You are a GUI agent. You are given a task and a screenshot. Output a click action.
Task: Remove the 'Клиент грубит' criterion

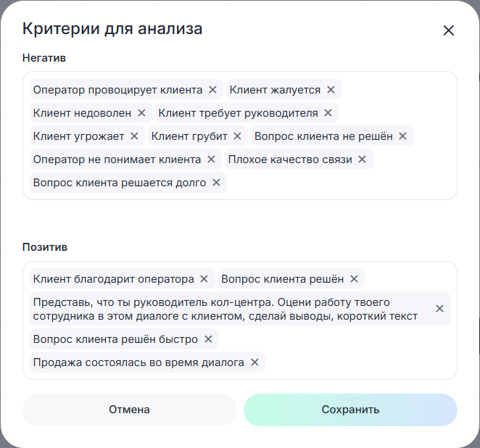[238, 136]
